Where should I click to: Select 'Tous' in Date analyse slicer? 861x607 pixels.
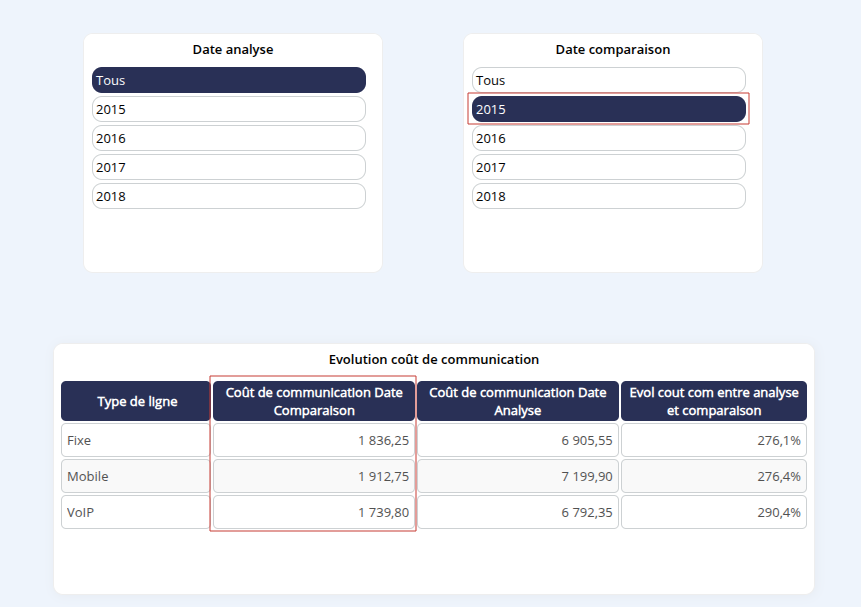[x=229, y=80]
